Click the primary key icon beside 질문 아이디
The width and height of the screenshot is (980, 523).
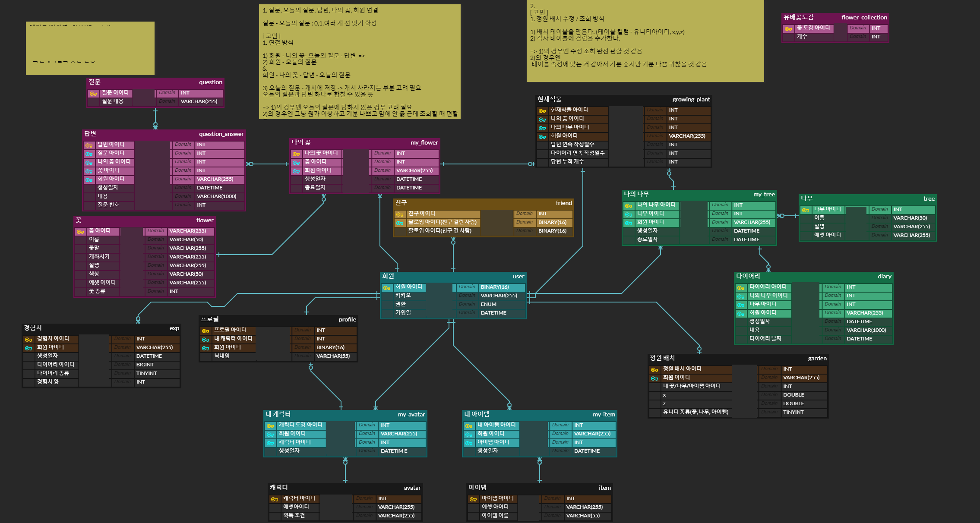click(x=93, y=93)
